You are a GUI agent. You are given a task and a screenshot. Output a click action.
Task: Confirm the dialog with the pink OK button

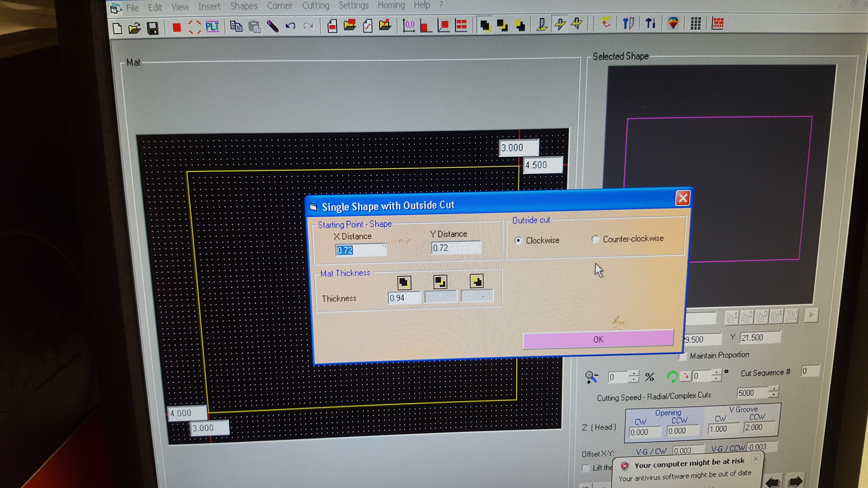[598, 339]
